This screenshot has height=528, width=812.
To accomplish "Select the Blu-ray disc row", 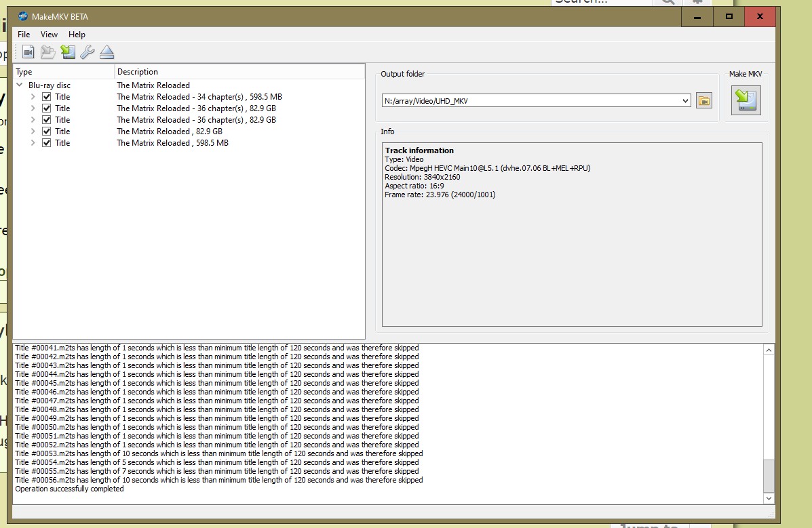I will pyautogui.click(x=189, y=85).
